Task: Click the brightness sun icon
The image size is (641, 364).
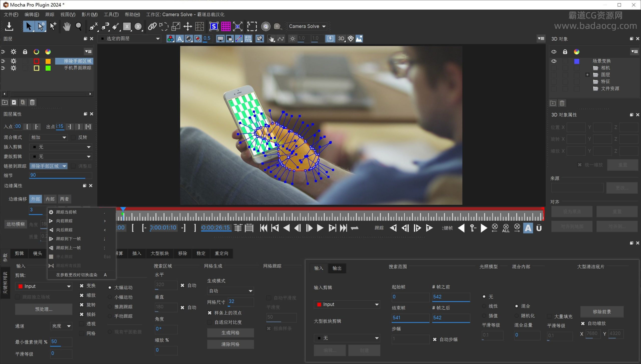Action: point(292,39)
